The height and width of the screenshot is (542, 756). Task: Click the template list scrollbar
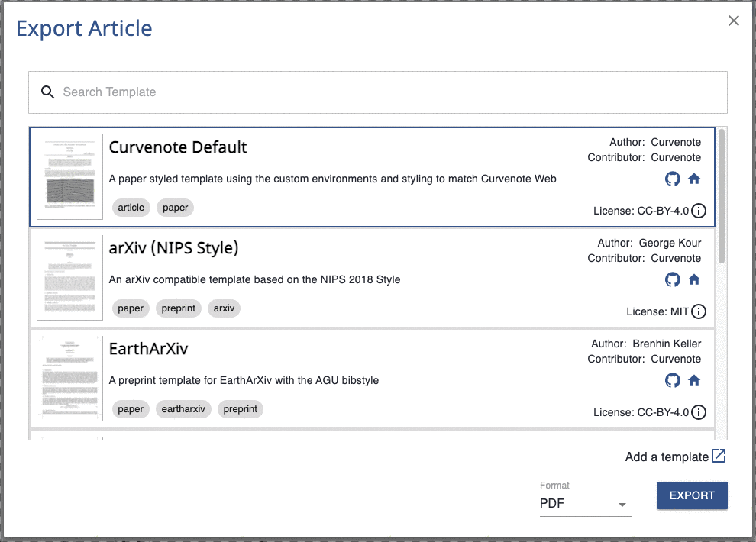tap(722, 196)
